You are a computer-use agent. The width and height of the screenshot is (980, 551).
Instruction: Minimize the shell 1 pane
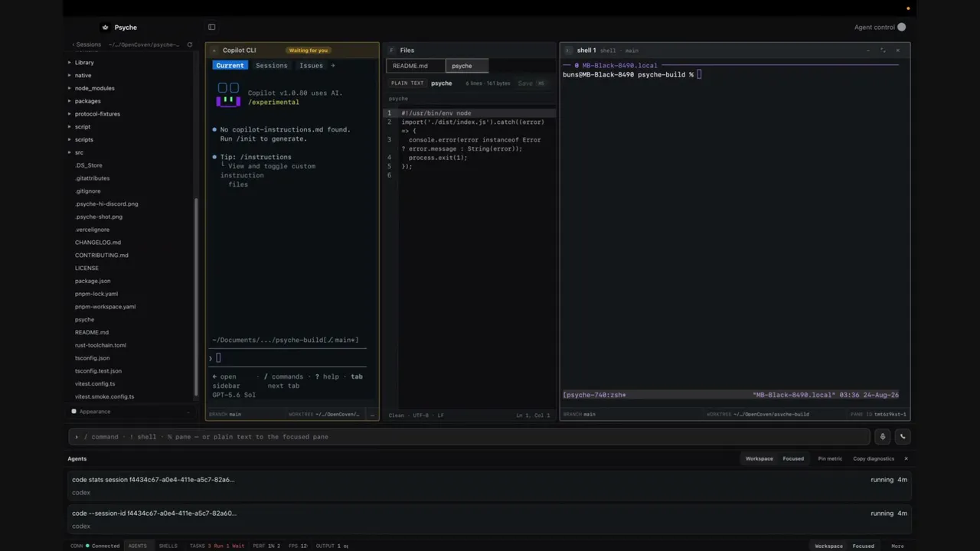pyautogui.click(x=867, y=51)
